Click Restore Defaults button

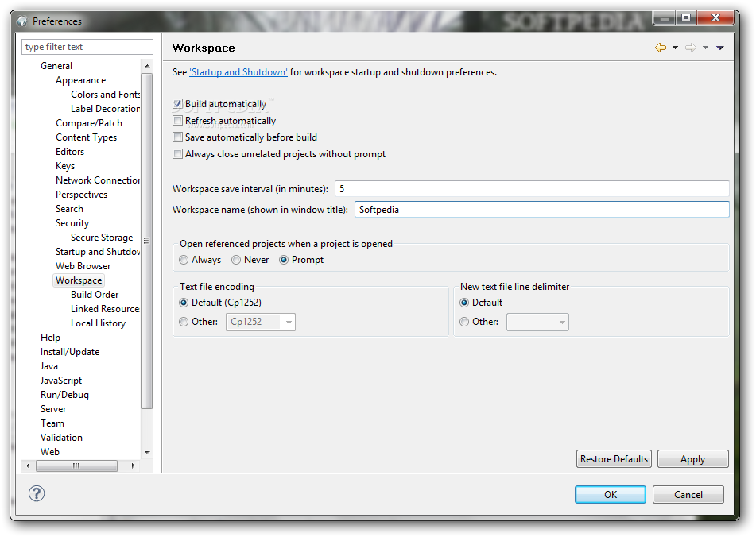tap(614, 459)
